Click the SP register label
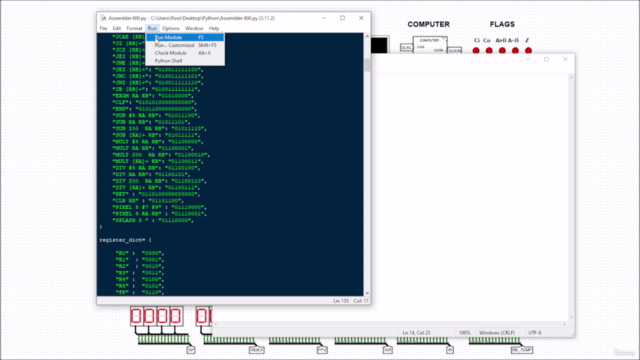The width and height of the screenshot is (640, 360). pyautogui.click(x=191, y=350)
